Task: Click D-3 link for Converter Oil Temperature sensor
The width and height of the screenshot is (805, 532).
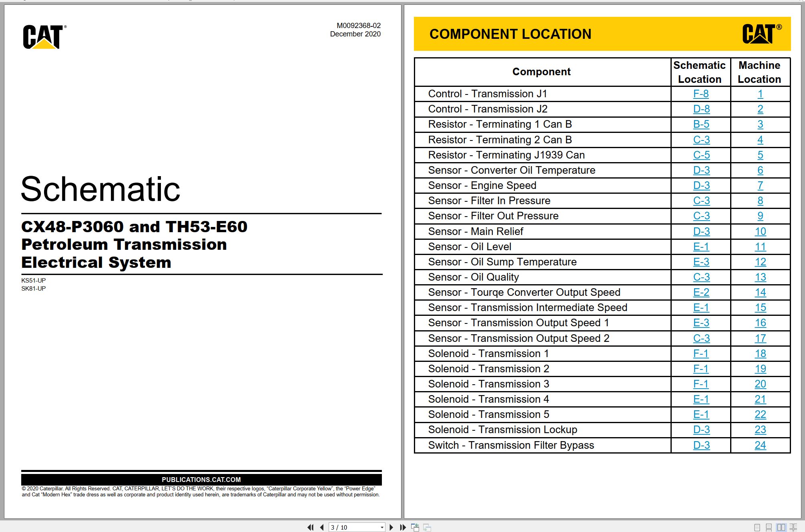Action: pyautogui.click(x=701, y=170)
